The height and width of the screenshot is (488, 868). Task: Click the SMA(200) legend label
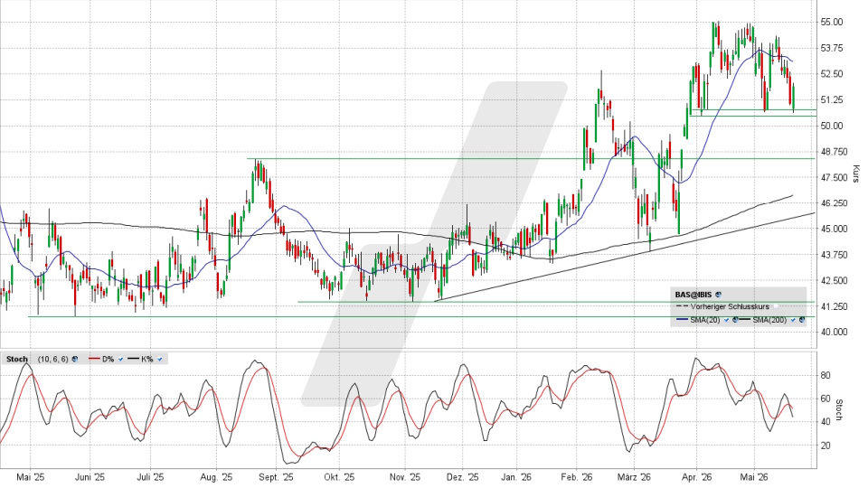coord(769,320)
